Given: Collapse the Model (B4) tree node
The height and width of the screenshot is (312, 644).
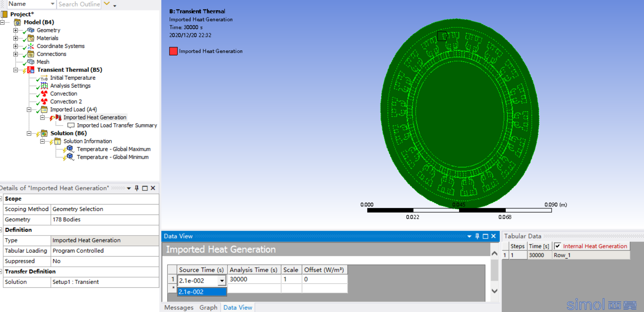Looking at the screenshot, I should [x=2, y=22].
